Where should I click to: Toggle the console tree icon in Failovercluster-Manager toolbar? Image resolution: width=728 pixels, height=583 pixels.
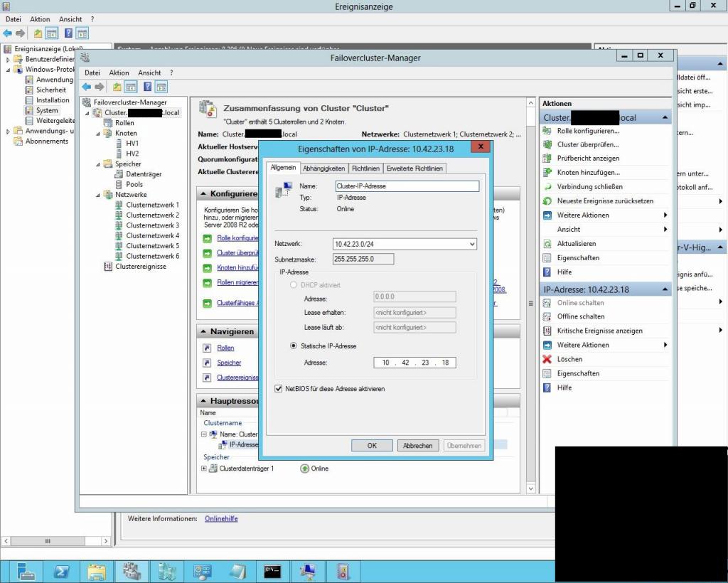click(x=131, y=87)
